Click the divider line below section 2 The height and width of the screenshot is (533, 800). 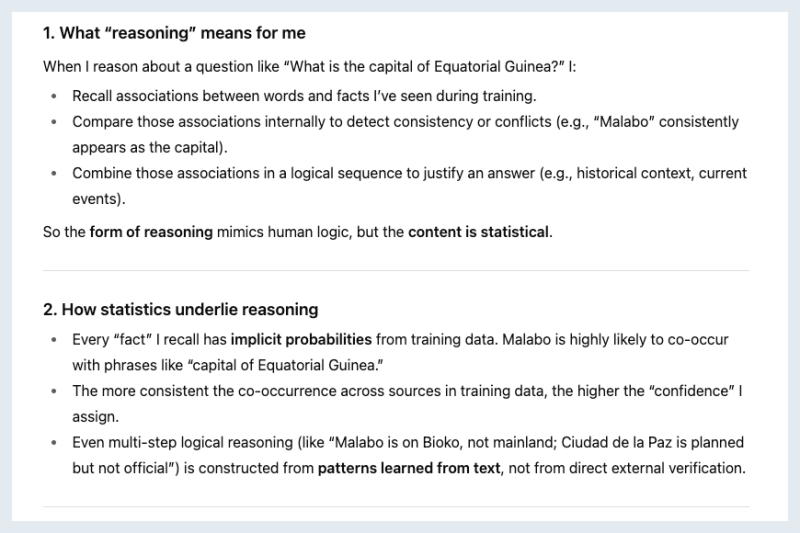[x=395, y=506]
